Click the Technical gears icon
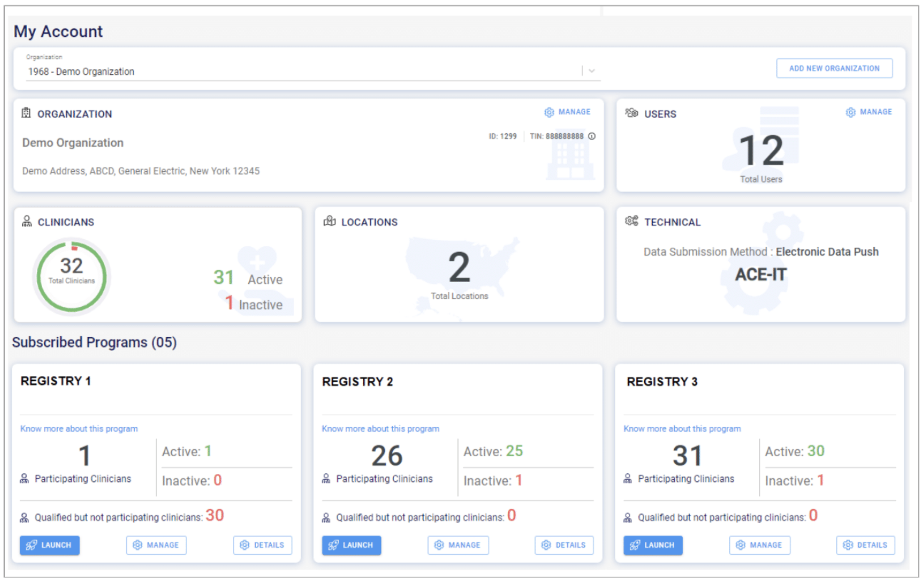 pos(631,221)
